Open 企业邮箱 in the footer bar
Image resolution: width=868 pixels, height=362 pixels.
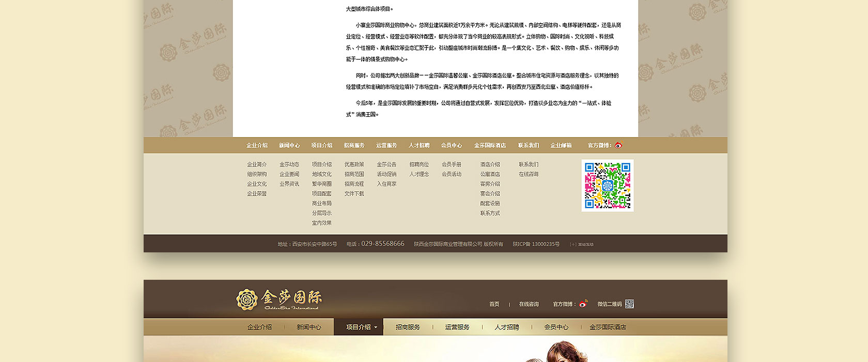561,145
